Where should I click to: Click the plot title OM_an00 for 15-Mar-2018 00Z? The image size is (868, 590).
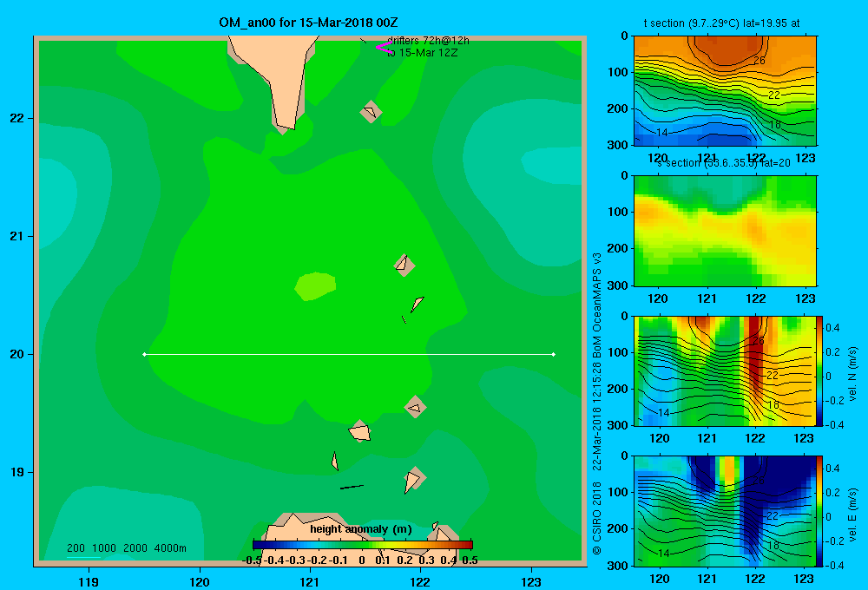coord(308,23)
